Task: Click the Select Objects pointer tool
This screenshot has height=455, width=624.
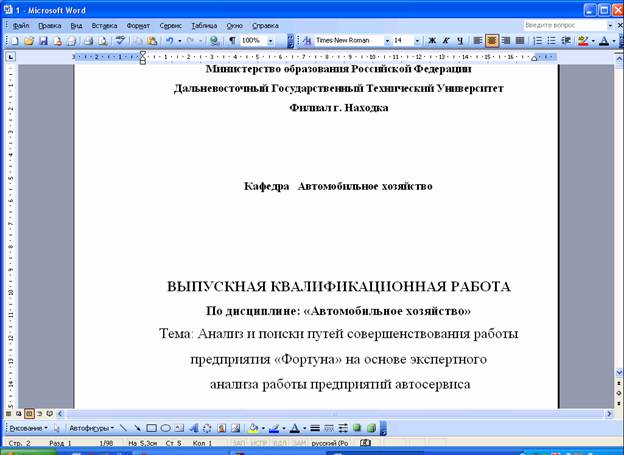Action: click(57, 428)
